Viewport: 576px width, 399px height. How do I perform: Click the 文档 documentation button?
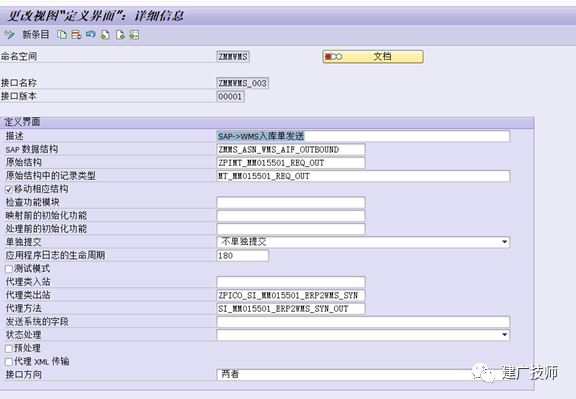pyautogui.click(x=373, y=57)
